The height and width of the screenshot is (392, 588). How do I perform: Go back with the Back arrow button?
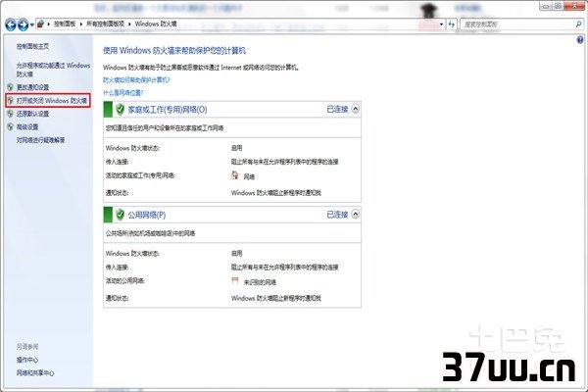pos(11,24)
